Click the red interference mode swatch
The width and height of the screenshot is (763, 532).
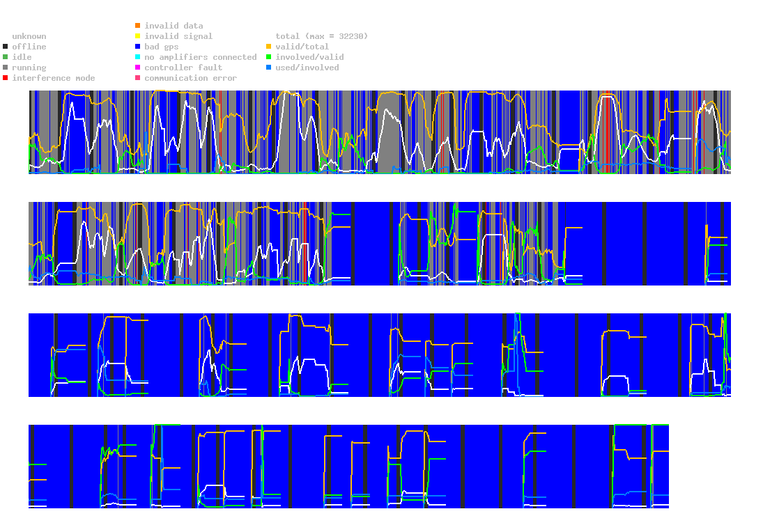6,78
